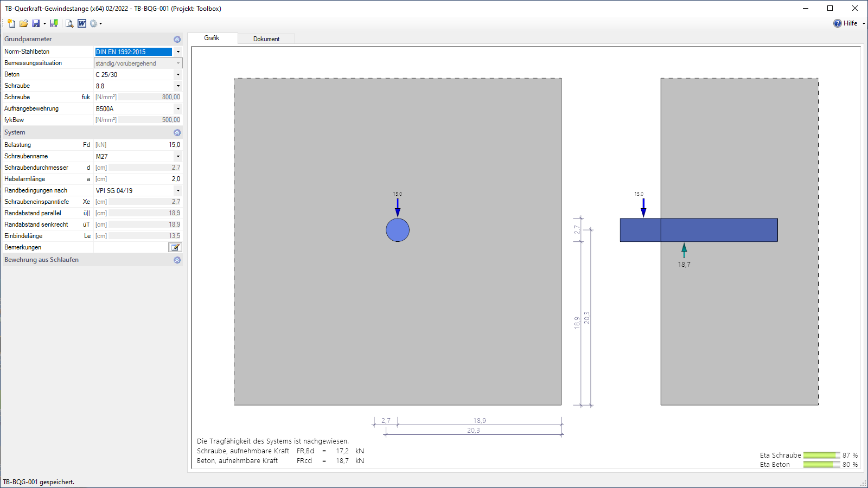Click the resize grip in status bar corner
The height and width of the screenshot is (488, 868).
click(x=863, y=483)
